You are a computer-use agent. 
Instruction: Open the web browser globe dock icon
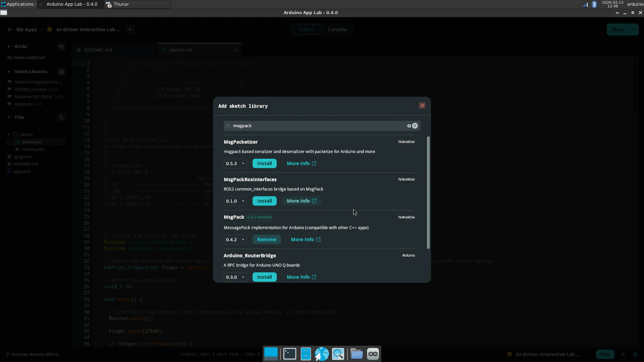(322, 354)
